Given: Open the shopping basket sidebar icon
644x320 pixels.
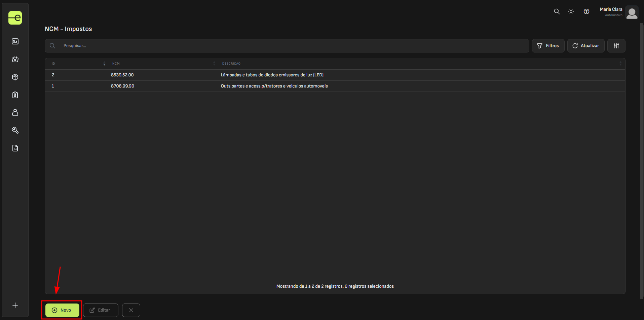Looking at the screenshot, I should (15, 59).
